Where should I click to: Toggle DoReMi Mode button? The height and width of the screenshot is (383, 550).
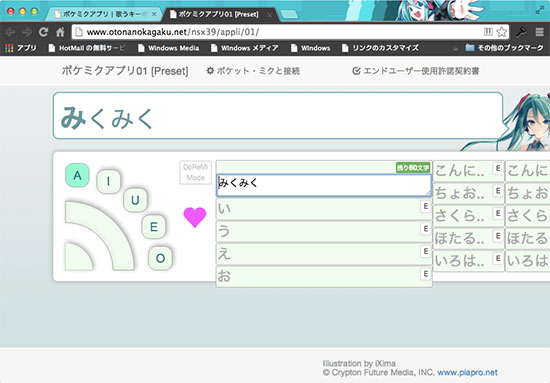pyautogui.click(x=195, y=172)
